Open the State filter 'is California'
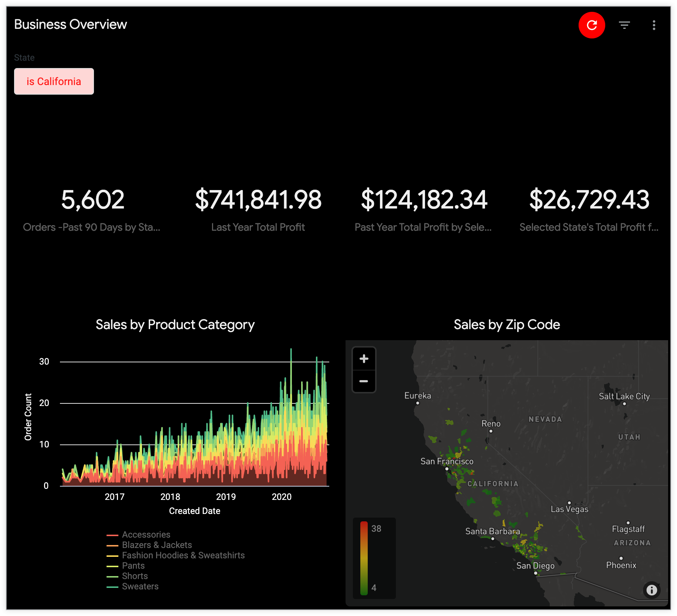The width and height of the screenshot is (677, 616). 54,81
